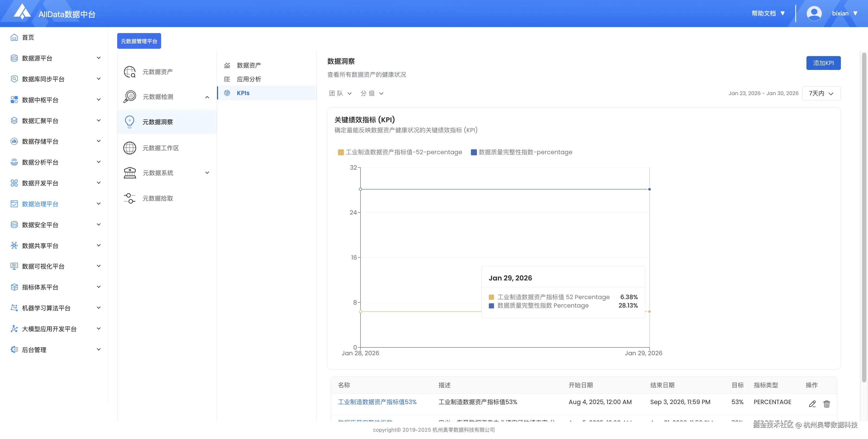Switch to the 应用分析 tab
Viewport: 868px width, 439px height.
pyautogui.click(x=249, y=79)
